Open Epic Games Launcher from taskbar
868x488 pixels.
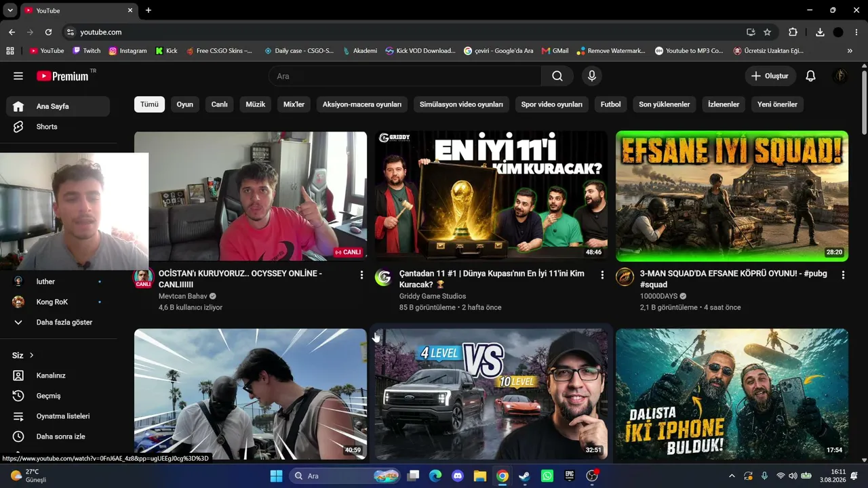(x=570, y=476)
